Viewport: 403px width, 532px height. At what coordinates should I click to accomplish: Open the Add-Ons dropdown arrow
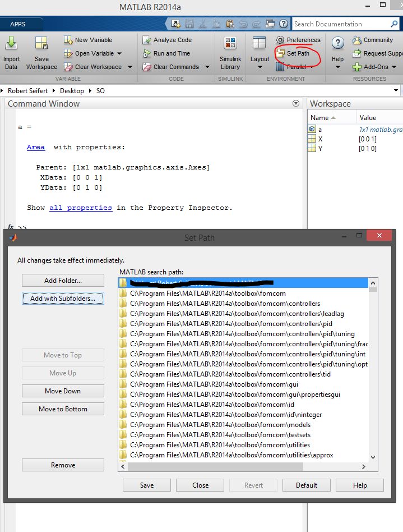394,67
